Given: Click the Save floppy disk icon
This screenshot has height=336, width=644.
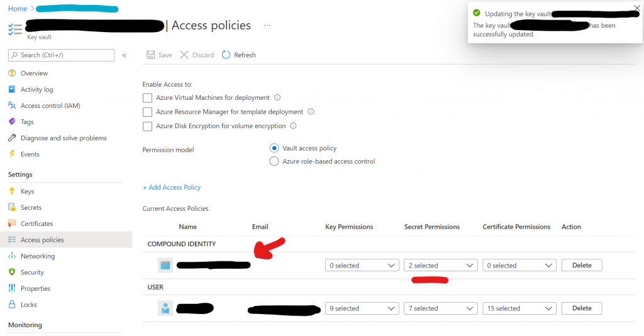Looking at the screenshot, I should pyautogui.click(x=151, y=55).
